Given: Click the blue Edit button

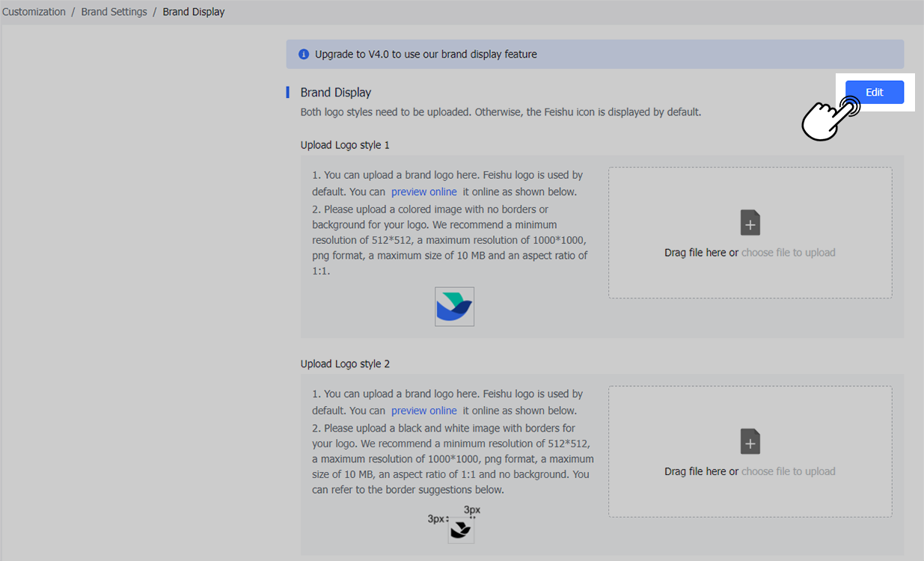Looking at the screenshot, I should pos(874,92).
